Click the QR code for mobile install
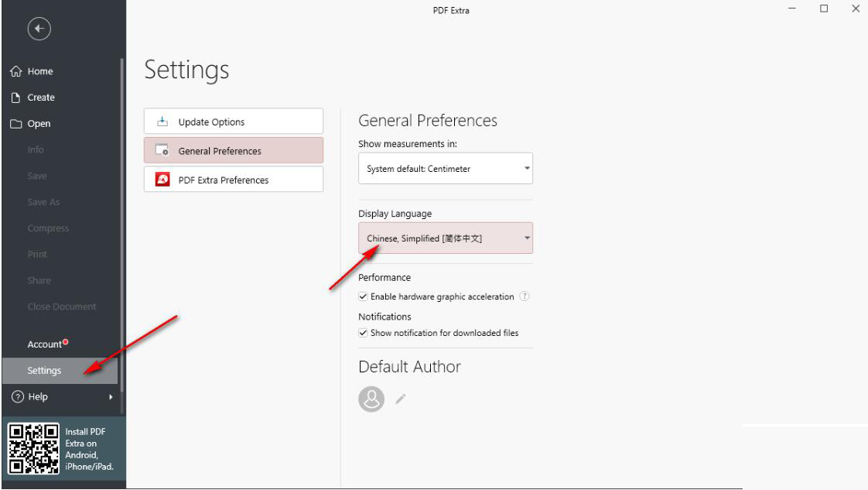This screenshot has height=490, width=868. point(34,448)
